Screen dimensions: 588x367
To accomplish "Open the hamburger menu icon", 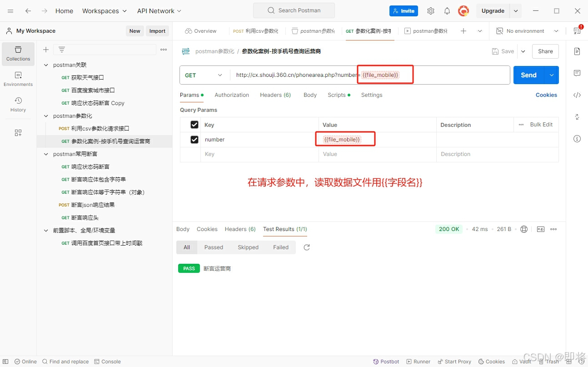I will coord(10,11).
